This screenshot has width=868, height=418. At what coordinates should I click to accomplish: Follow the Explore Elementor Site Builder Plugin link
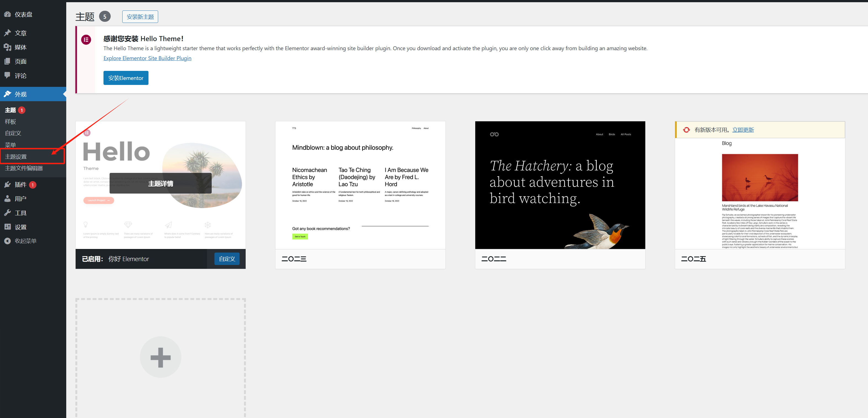click(147, 58)
